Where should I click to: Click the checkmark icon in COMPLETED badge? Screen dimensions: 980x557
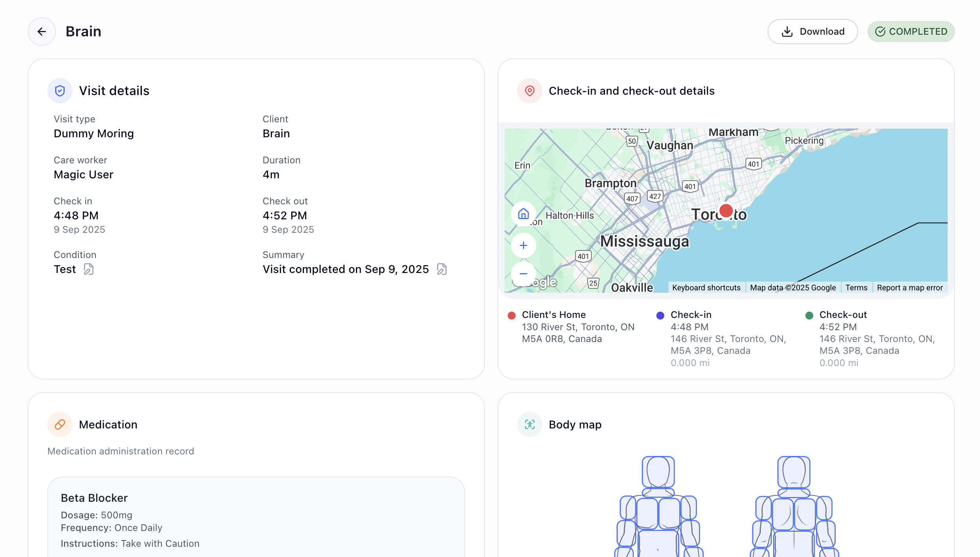pos(880,32)
